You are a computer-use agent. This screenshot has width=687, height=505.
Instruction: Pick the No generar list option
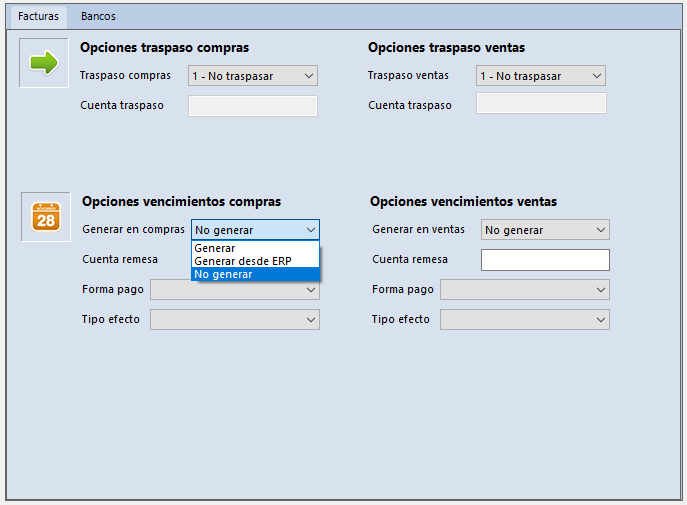(255, 274)
